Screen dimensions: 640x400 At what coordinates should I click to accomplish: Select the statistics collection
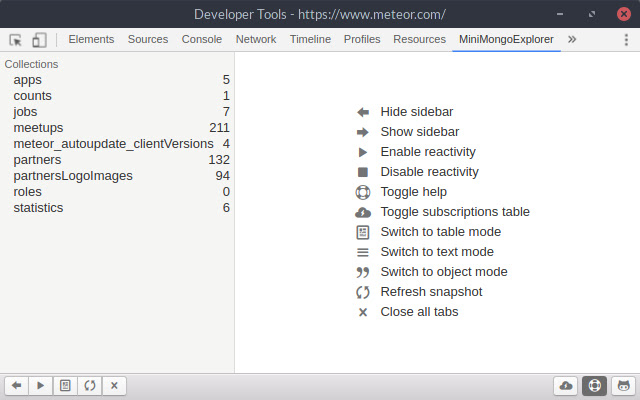tap(117, 208)
